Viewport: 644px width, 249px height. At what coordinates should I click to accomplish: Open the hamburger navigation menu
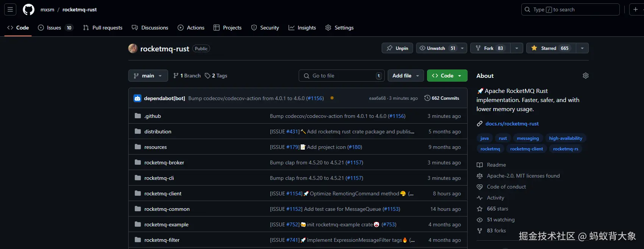(10, 9)
